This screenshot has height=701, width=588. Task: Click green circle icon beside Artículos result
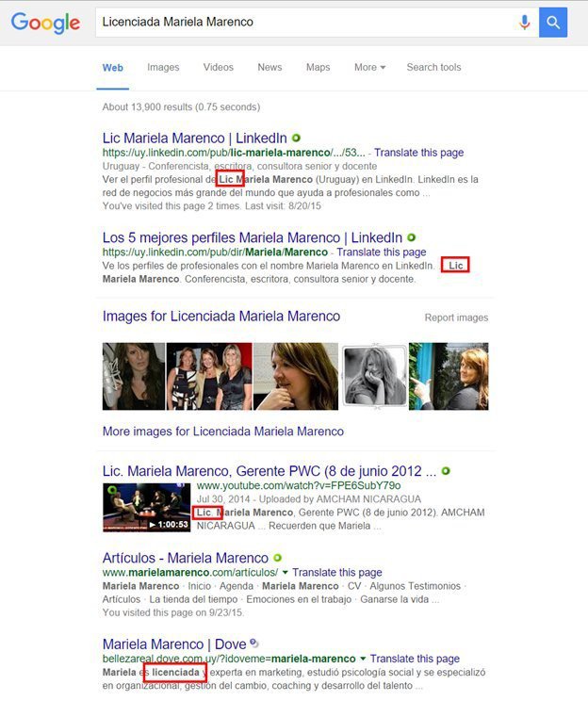pyautogui.click(x=278, y=558)
